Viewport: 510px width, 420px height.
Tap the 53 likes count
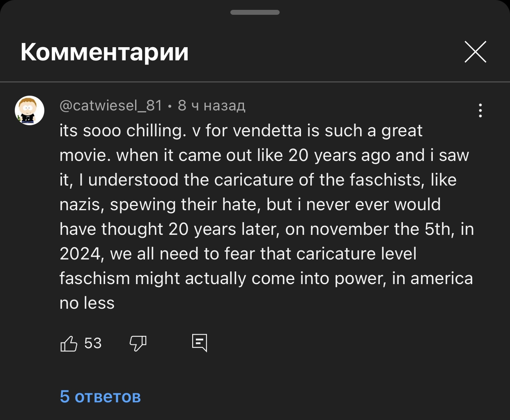[93, 343]
